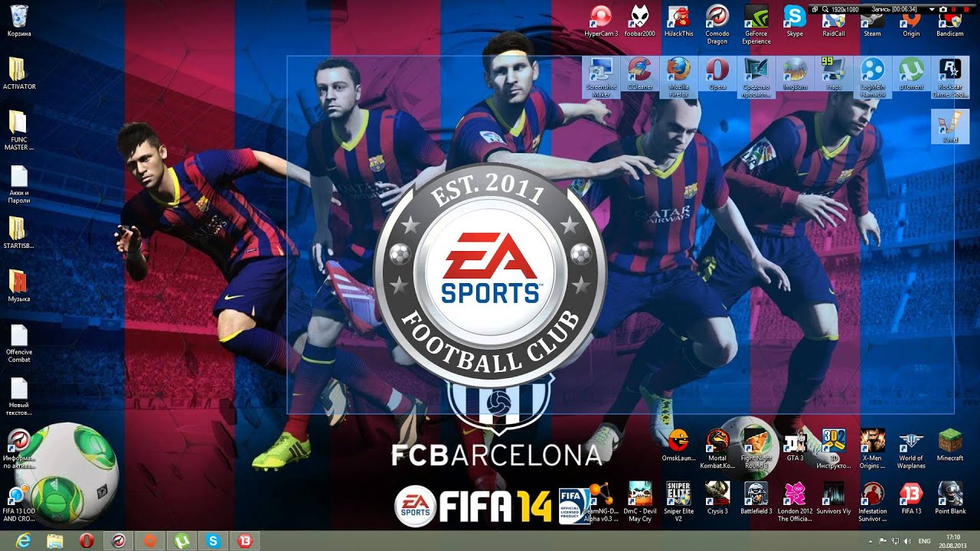980x551 pixels.
Task: Open the Recycle Bin (Корзина) desktop icon
Action: pos(19,21)
